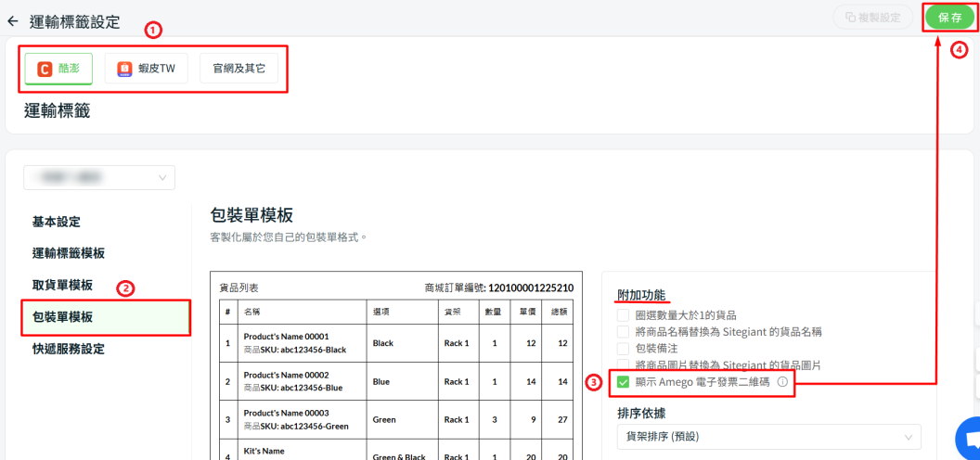Open the 官網及其它 tab
The height and width of the screenshot is (460, 980).
(x=239, y=69)
